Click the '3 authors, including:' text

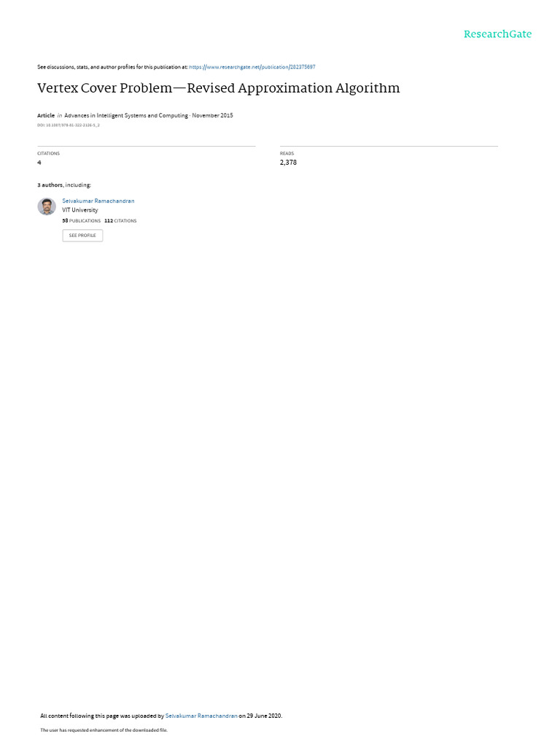click(x=64, y=185)
